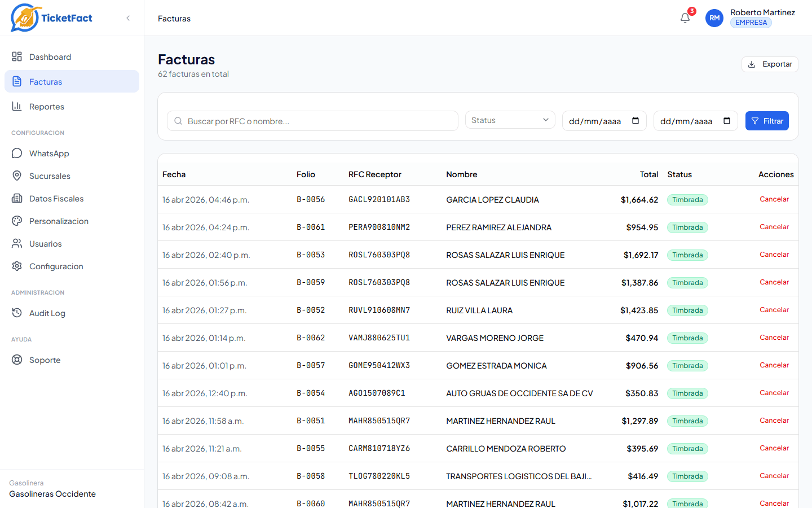Cancel invoice B-0056

pos(774,199)
